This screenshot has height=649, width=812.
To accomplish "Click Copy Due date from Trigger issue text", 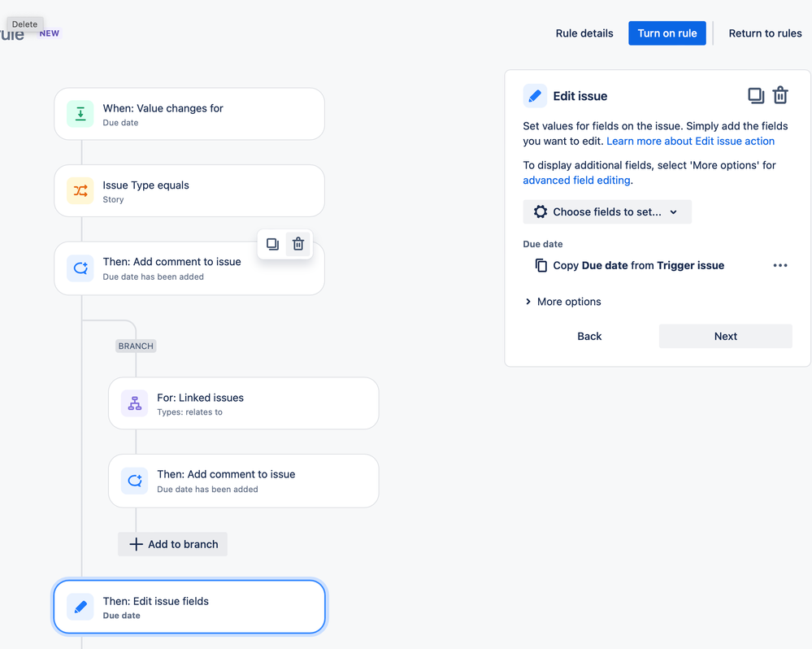I will (639, 265).
